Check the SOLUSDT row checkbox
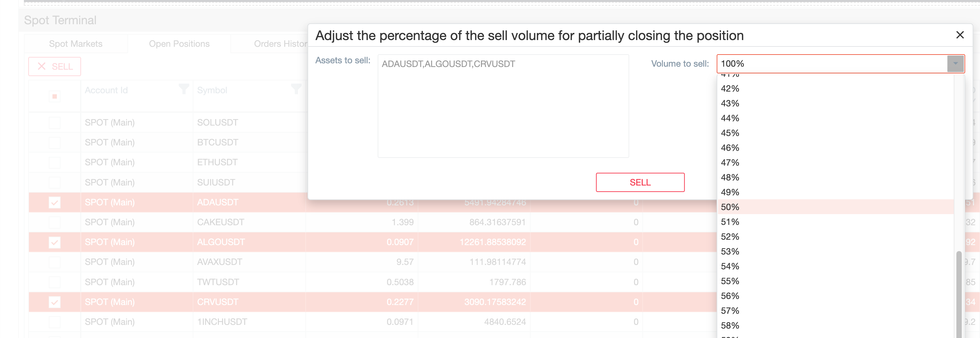The image size is (980, 338). [x=54, y=122]
